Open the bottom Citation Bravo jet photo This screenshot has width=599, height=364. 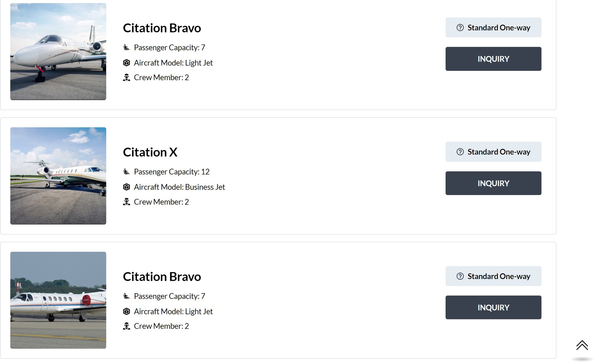tap(58, 300)
